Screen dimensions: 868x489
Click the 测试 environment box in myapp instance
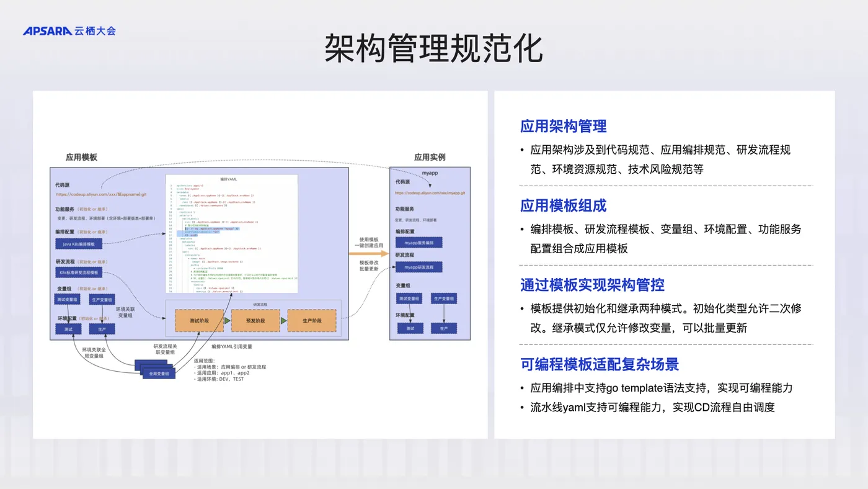coord(410,329)
